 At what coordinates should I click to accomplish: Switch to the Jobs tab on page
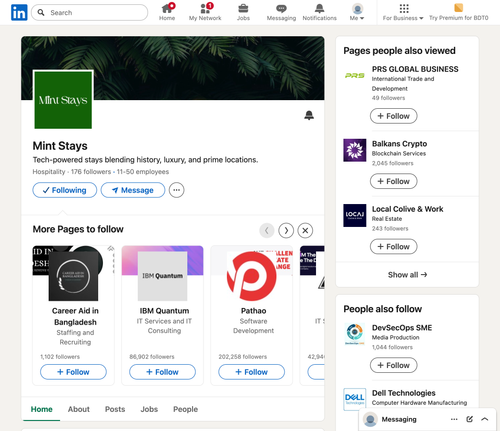[149, 409]
